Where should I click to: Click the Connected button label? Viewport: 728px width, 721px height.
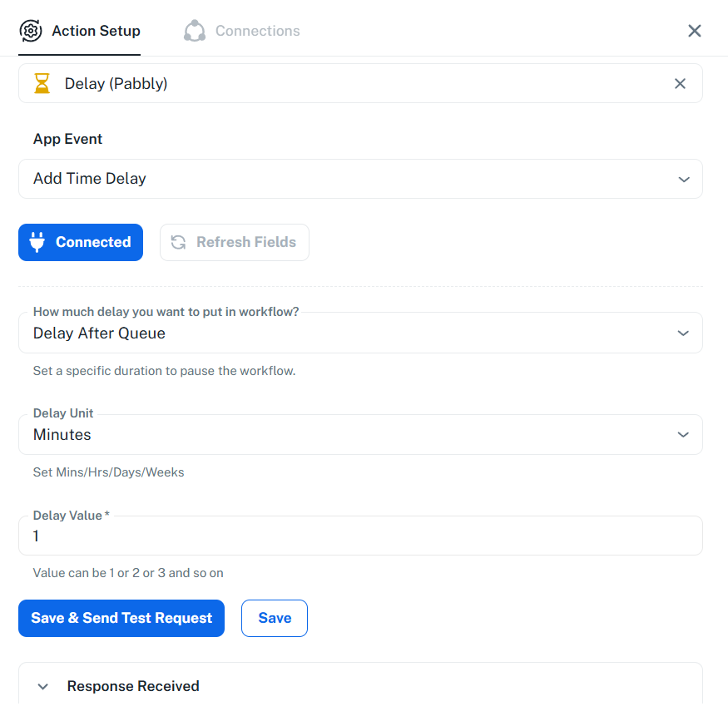[93, 242]
